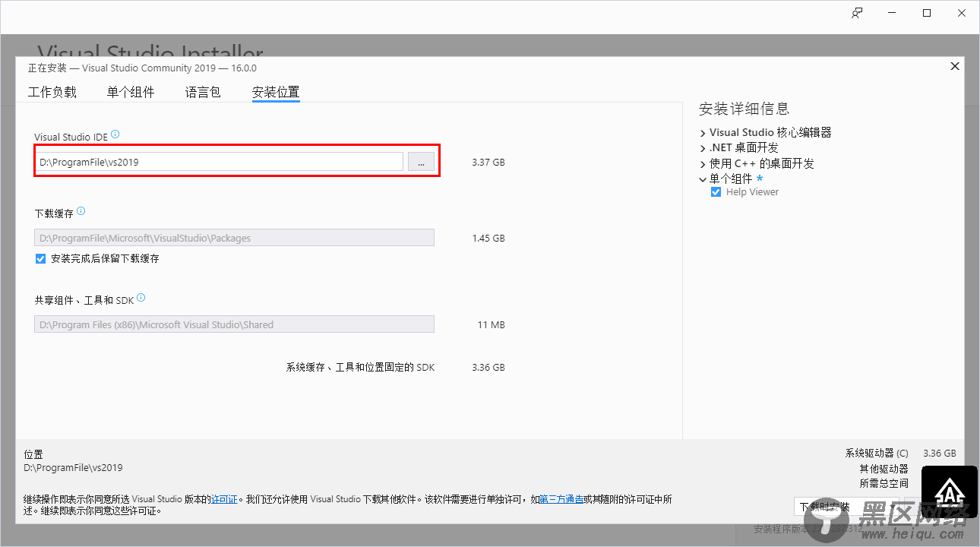Click the 系统缓存、工具和位置固定的 SDK label

coord(360,367)
